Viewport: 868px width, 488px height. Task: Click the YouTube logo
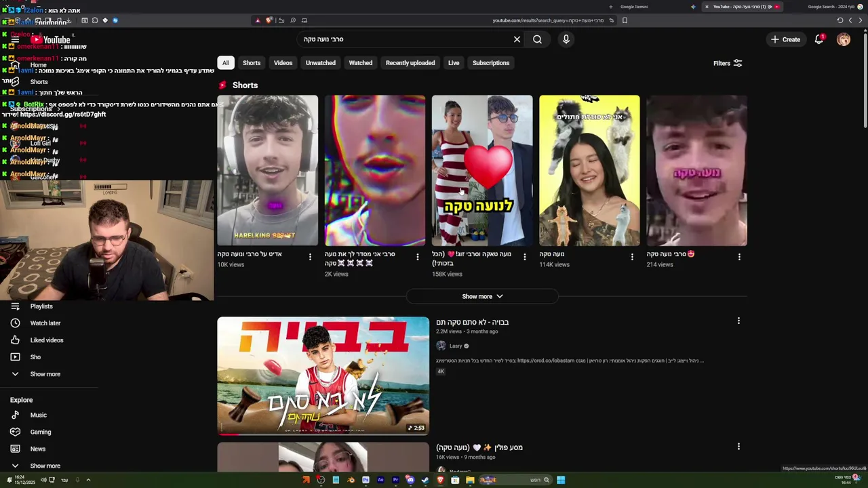tap(50, 39)
